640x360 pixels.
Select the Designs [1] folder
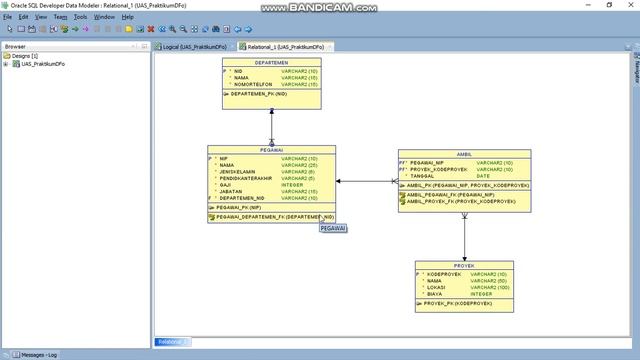pyautogui.click(x=21, y=56)
